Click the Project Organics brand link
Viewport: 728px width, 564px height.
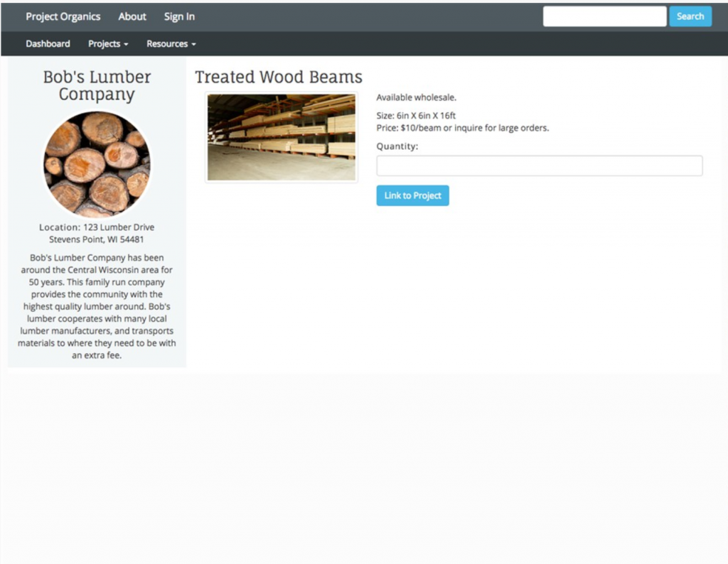pyautogui.click(x=63, y=16)
